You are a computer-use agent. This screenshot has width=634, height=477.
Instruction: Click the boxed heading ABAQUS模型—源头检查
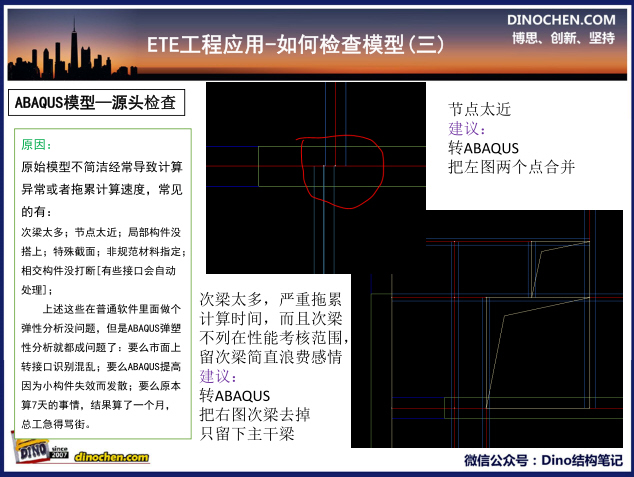[x=96, y=103]
